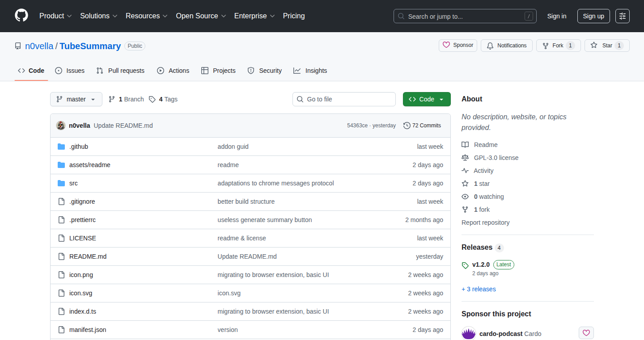
Task: Click the tag icon beside v1.2.0 release
Action: pos(465,265)
